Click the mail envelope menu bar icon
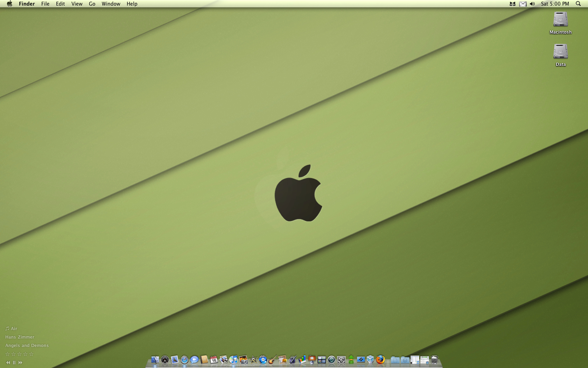This screenshot has height=368, width=588. click(x=523, y=4)
